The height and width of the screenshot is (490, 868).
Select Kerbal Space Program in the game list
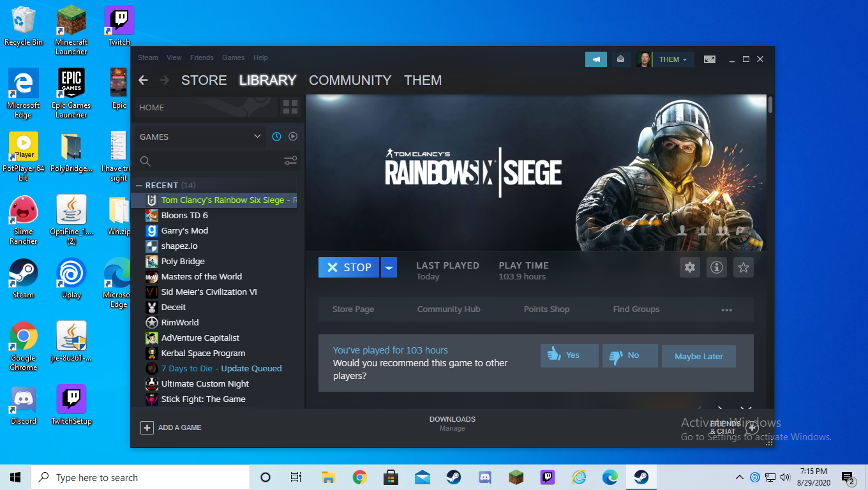(x=214, y=353)
